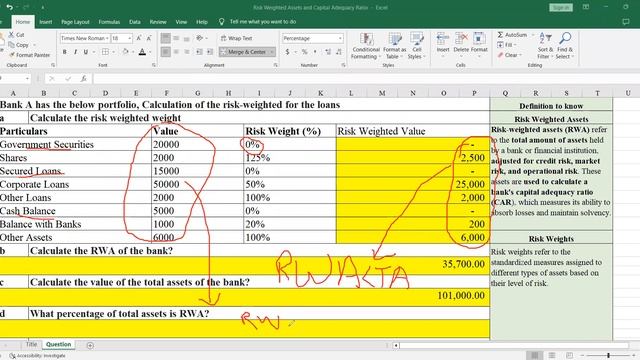640x360 pixels.
Task: Toggle Top Align in Alignment group
Action: tap(165, 38)
